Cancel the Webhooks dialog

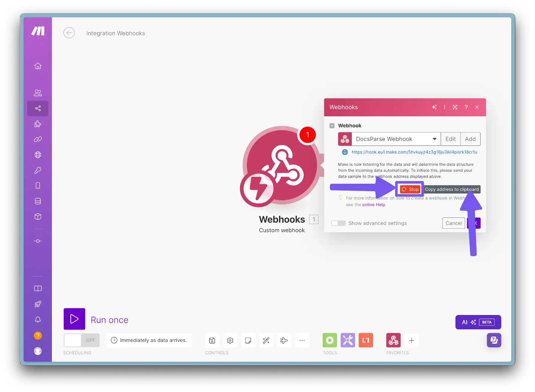453,223
